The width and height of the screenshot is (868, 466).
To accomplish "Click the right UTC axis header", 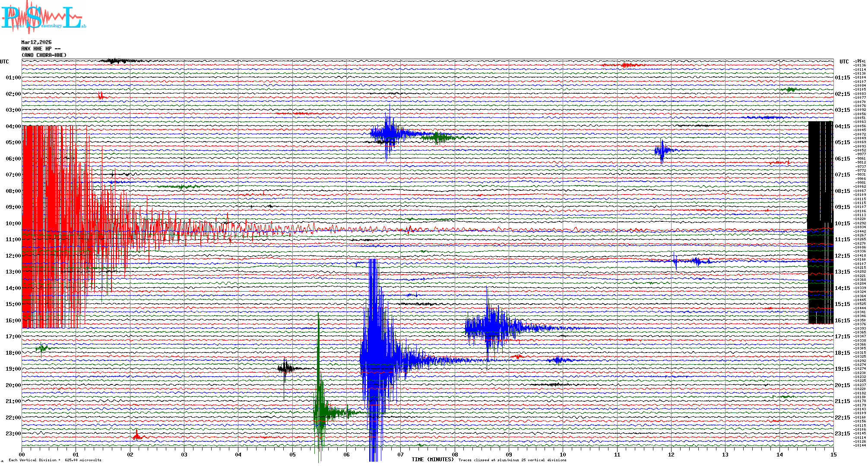I will 844,62.
